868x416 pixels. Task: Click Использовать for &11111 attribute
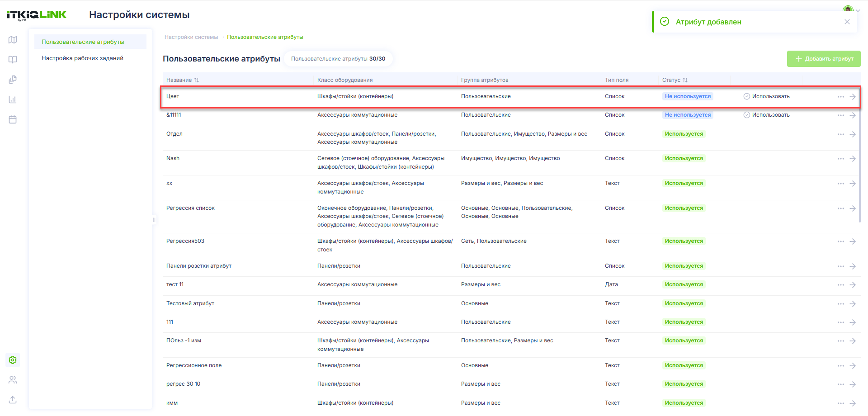[766, 115]
